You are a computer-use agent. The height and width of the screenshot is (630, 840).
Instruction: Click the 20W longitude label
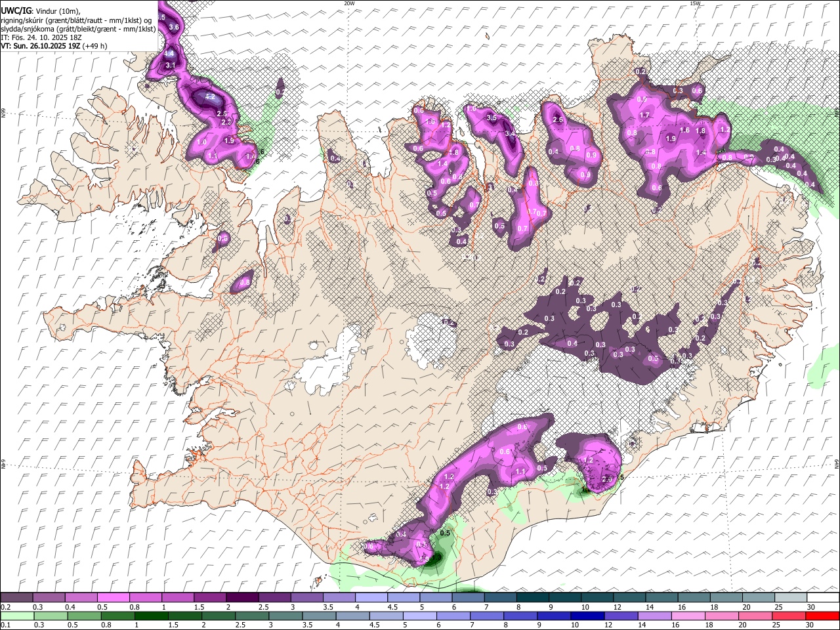349,3
